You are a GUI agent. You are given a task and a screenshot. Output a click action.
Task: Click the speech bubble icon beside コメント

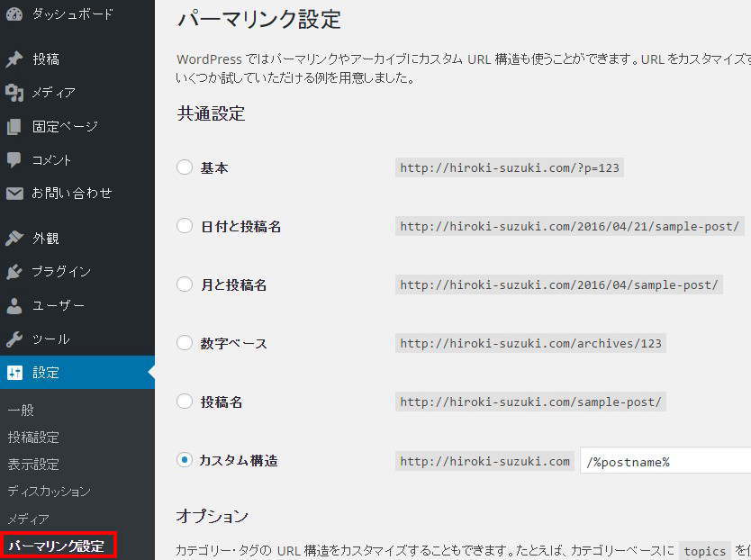click(14, 160)
